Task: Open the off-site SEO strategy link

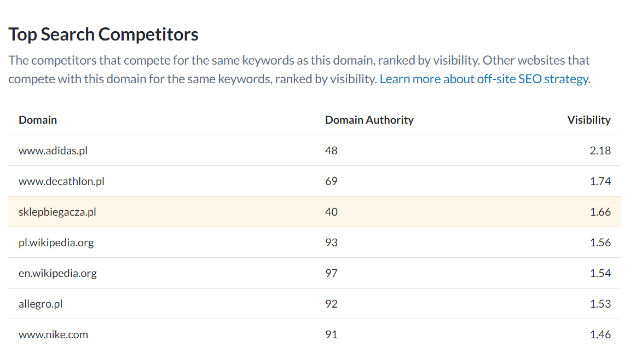Action: pyautogui.click(x=485, y=79)
